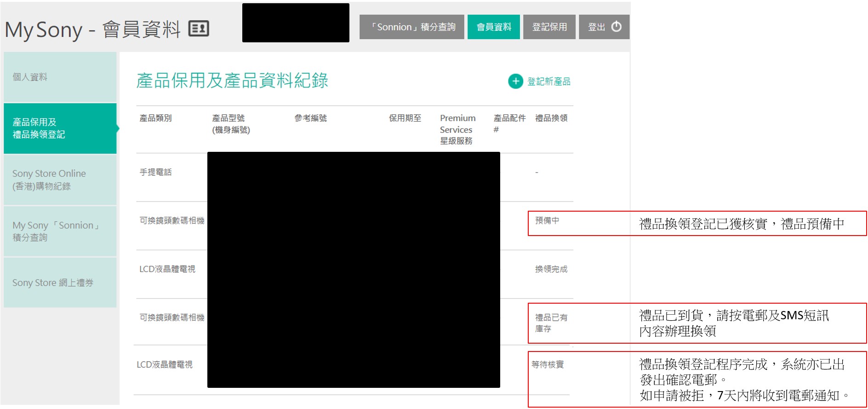This screenshot has height=409, width=868.
Task: Open the 「Sonnion」積分查詢 tab
Action: [411, 27]
